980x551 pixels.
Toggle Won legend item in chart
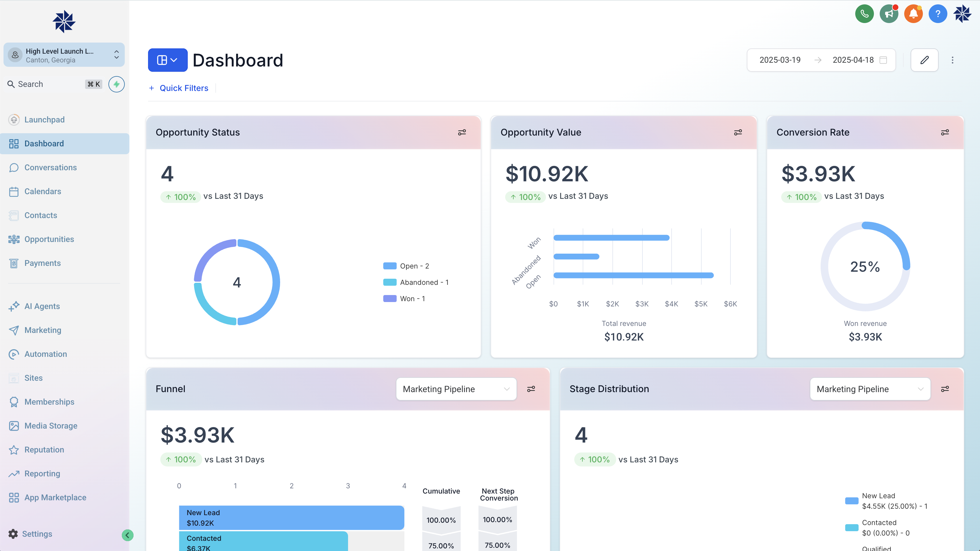click(404, 299)
